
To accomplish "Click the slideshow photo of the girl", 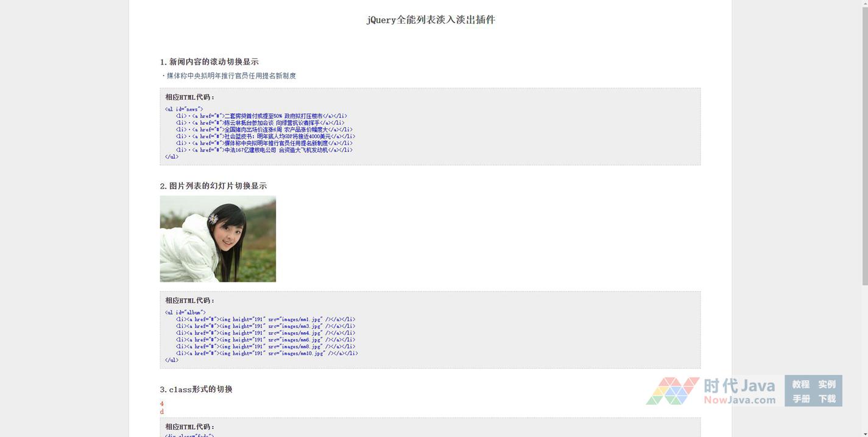I will (x=217, y=239).
